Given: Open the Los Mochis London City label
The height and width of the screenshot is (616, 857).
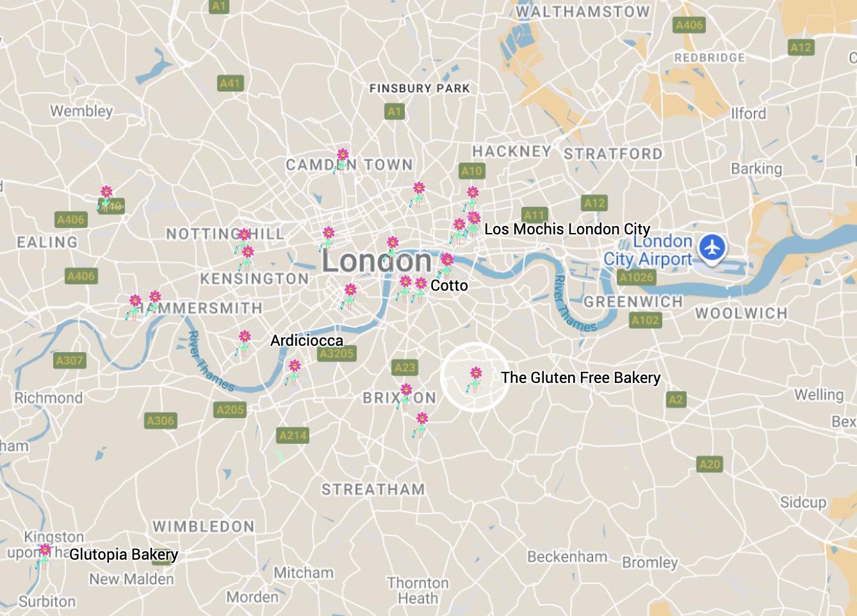Looking at the screenshot, I should (x=567, y=229).
